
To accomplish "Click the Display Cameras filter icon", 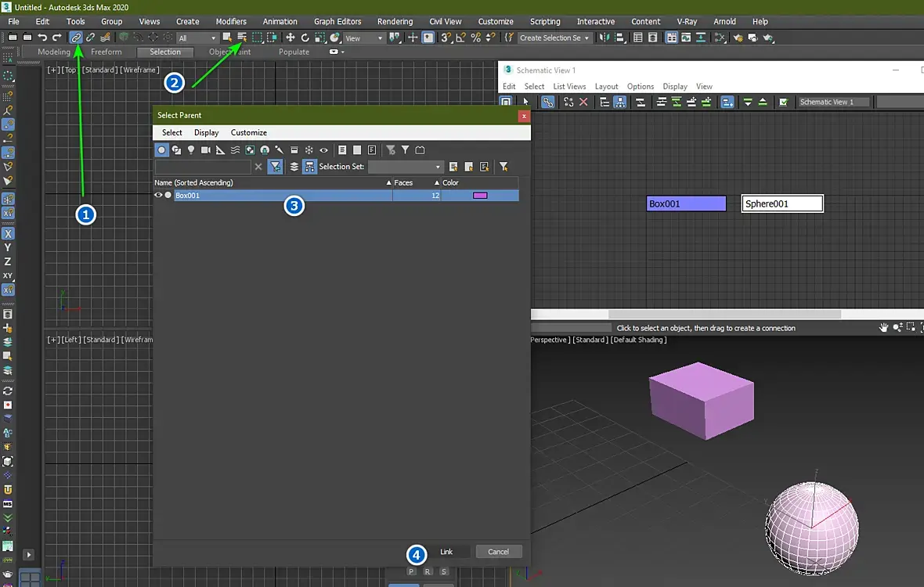I will [206, 150].
